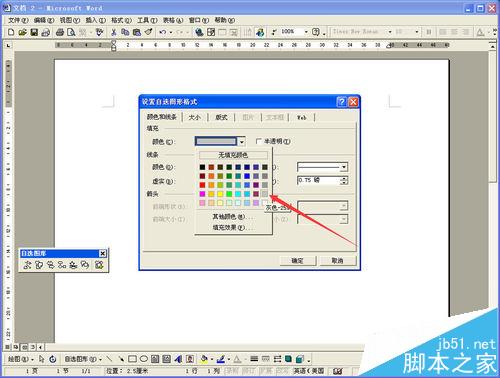500x378 pixels.
Task: Close the 自选图形 floating toolbar
Action: point(103,254)
